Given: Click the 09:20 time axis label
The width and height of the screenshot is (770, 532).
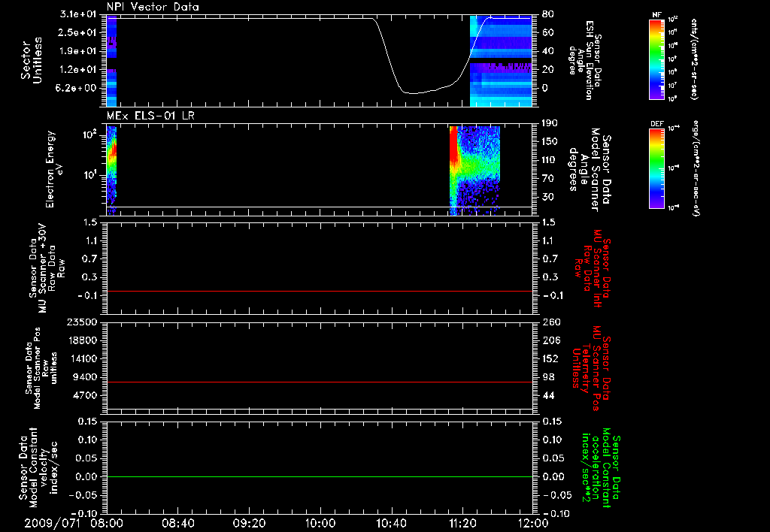Looking at the screenshot, I should 249,523.
